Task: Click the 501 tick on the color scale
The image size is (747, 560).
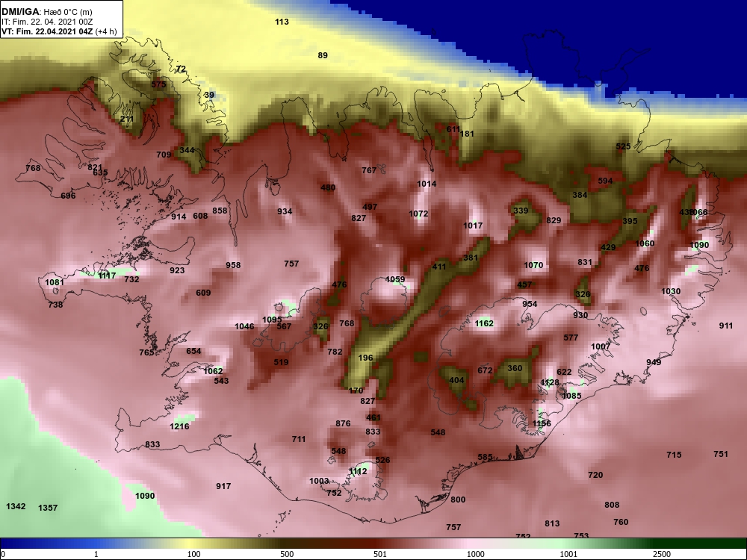Action: pos(379,554)
